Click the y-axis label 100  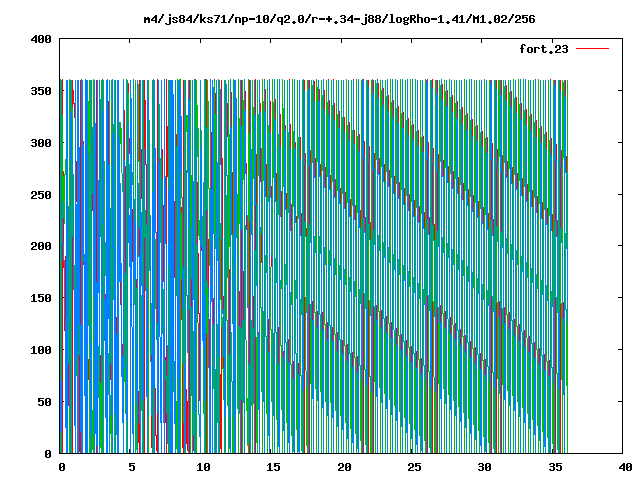point(41,350)
